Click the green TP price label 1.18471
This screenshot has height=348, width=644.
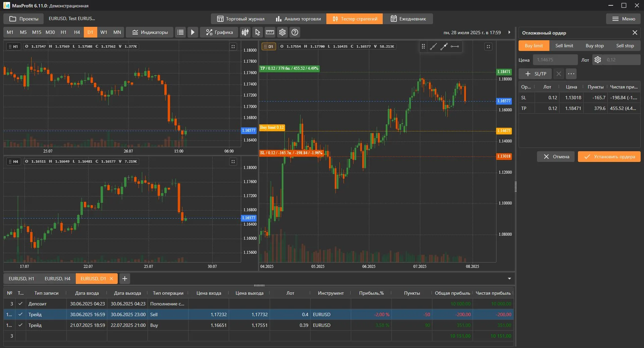coord(504,71)
